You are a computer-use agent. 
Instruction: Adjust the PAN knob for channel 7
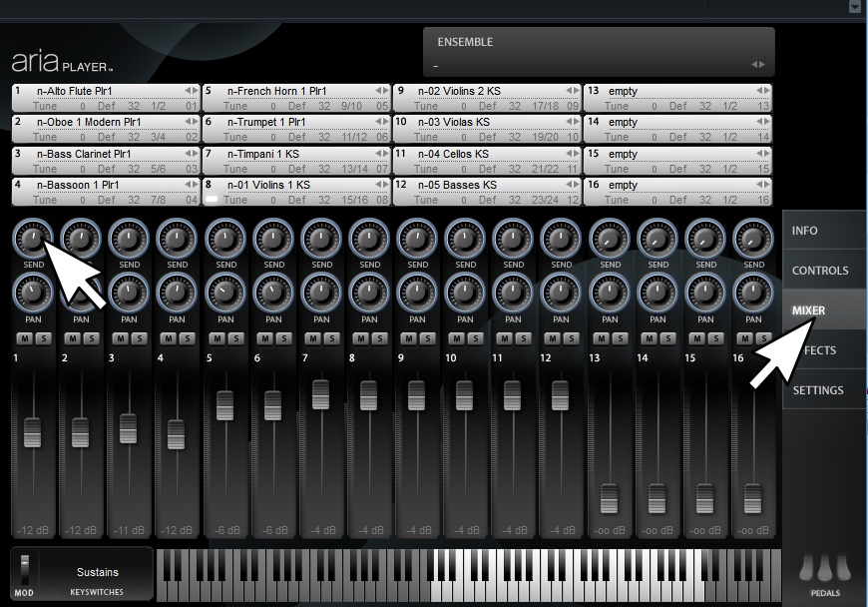coord(321,293)
